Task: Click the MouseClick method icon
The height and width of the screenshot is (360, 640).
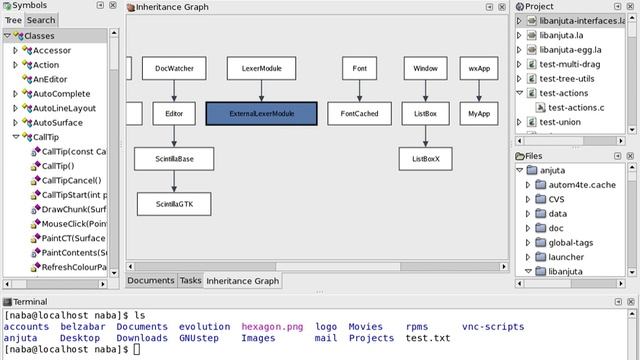Action: pyautogui.click(x=36, y=224)
